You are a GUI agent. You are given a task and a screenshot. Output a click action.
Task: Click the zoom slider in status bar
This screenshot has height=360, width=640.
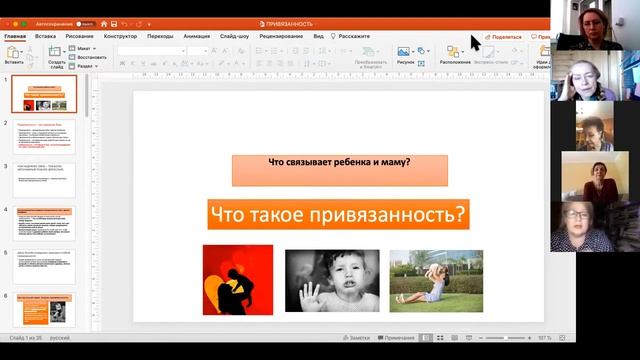pos(505,338)
